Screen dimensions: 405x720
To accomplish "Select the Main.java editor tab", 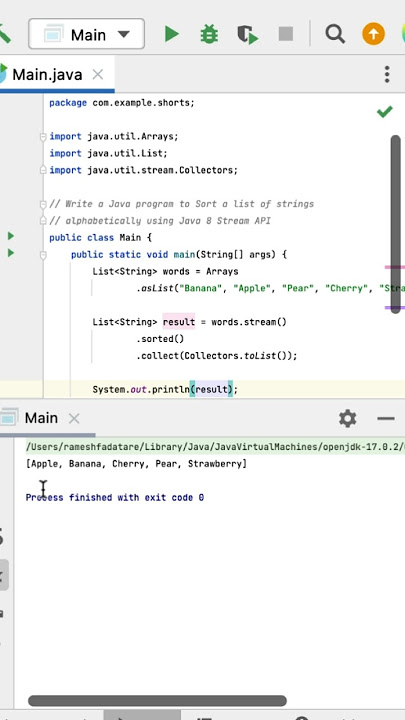I will (x=47, y=74).
